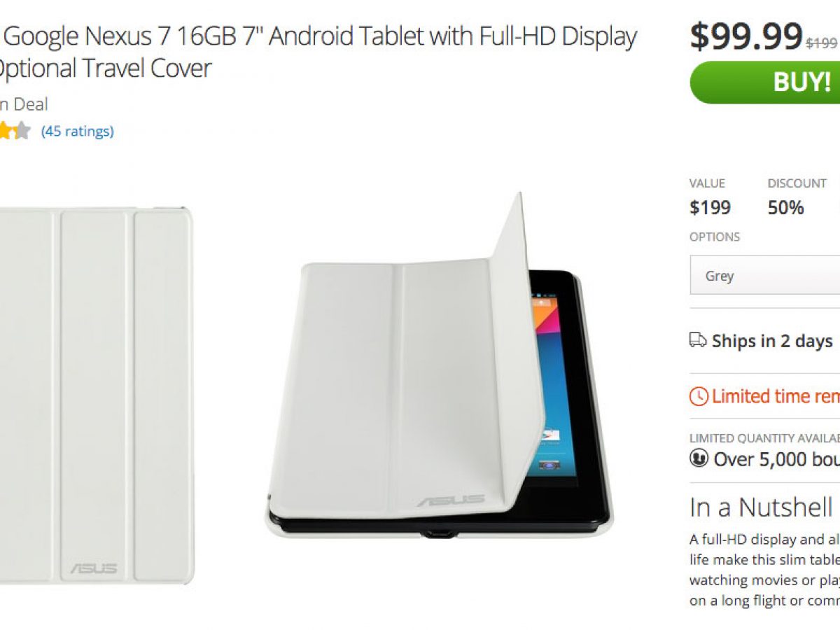Viewport: 840px width, 630px height.
Task: Click the $199 value amount
Action: [x=710, y=208]
